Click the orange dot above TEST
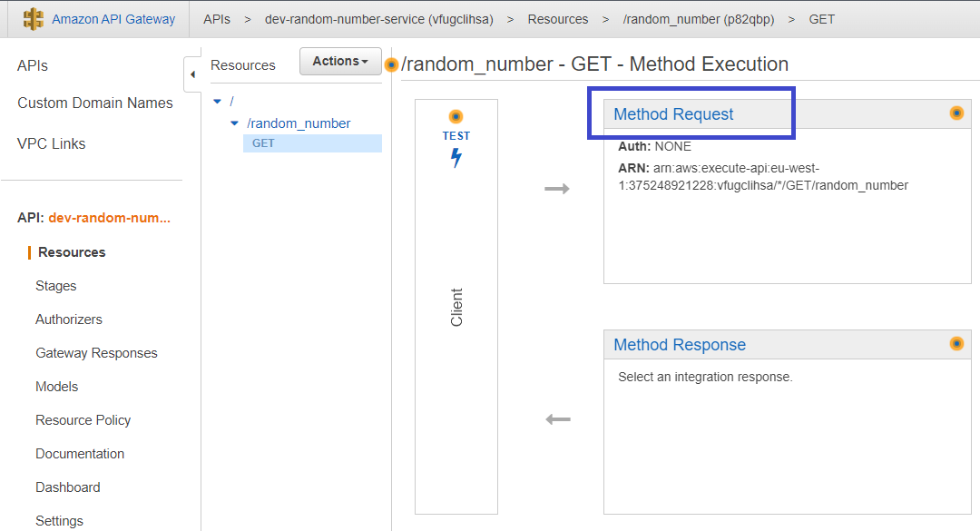 click(456, 116)
